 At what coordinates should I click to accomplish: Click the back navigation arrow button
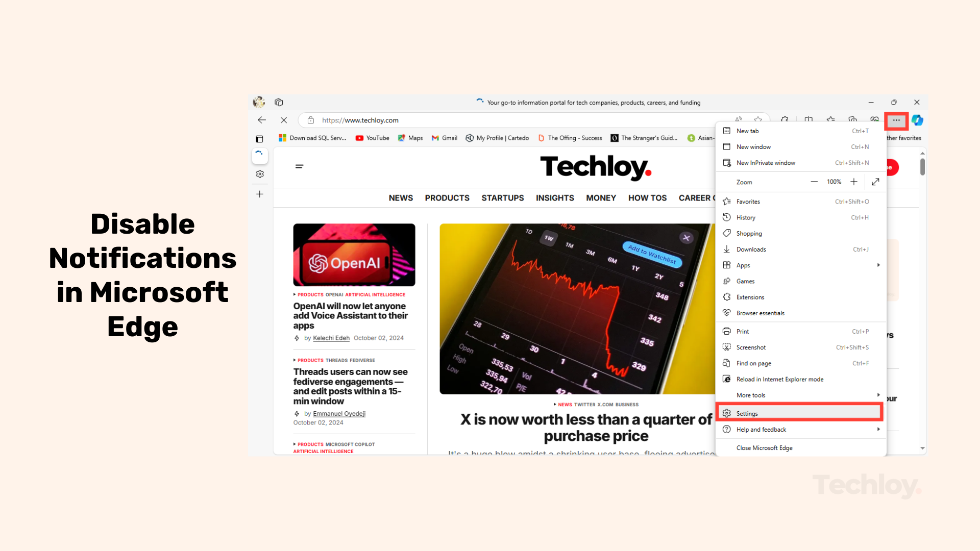[262, 120]
